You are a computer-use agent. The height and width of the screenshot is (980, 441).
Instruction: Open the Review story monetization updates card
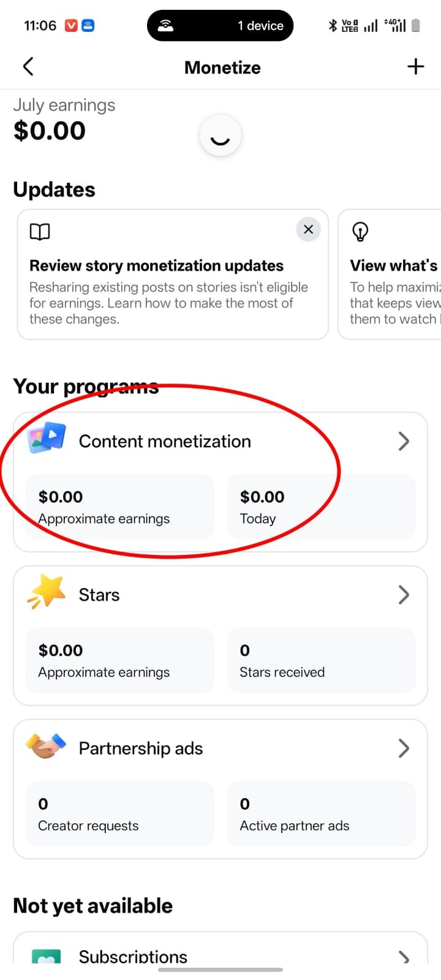pos(173,274)
